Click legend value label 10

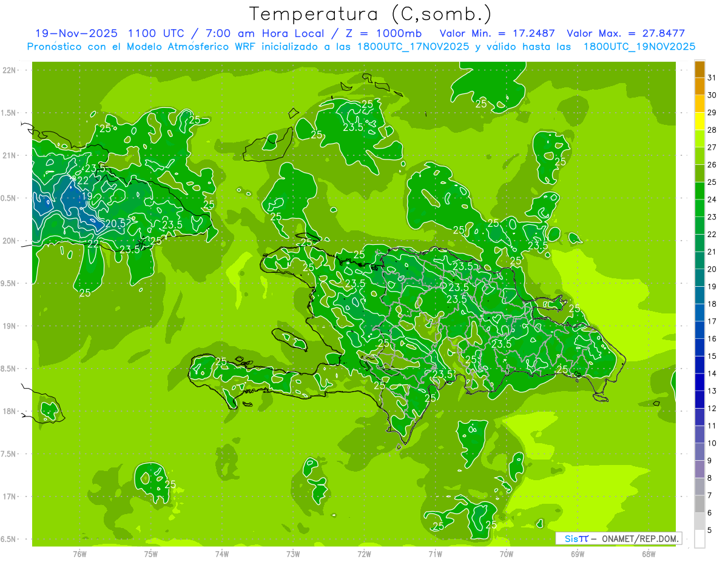(x=712, y=443)
